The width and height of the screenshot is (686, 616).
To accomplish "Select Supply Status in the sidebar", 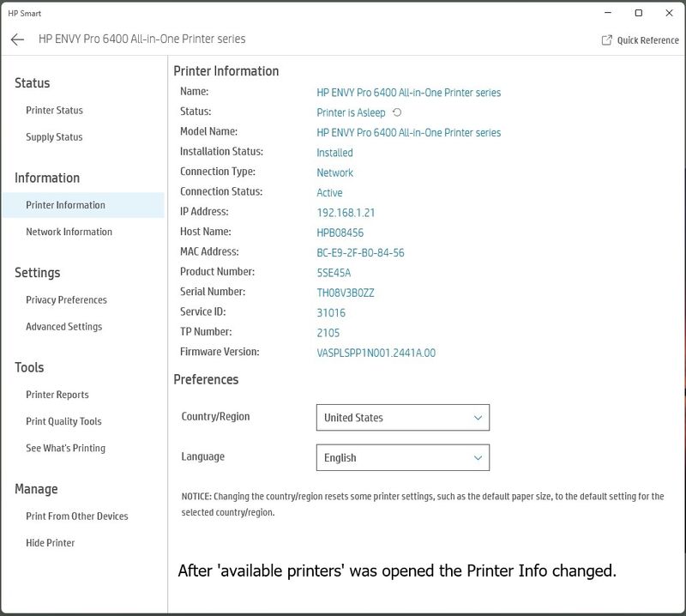I will coord(54,137).
